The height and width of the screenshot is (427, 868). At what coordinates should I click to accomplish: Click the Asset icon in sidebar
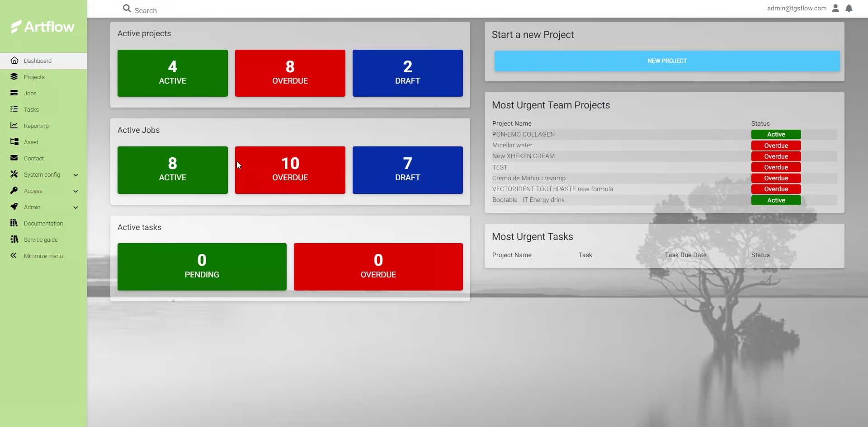click(14, 142)
